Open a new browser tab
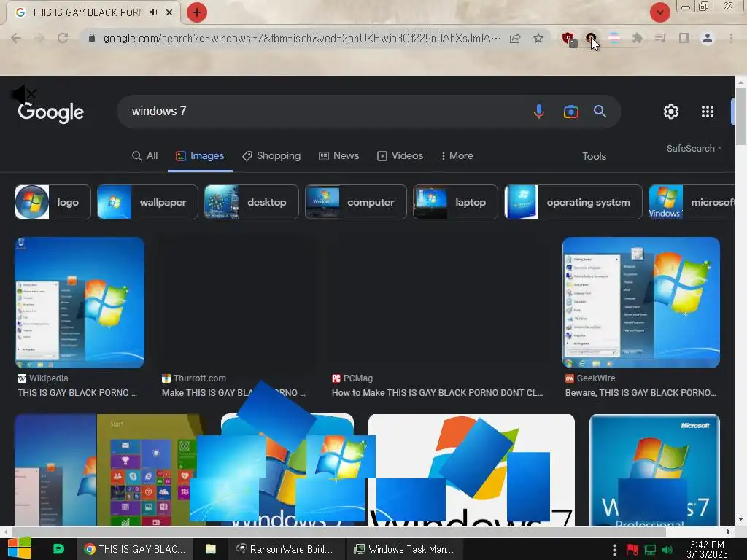This screenshot has width=747, height=560. point(196,12)
